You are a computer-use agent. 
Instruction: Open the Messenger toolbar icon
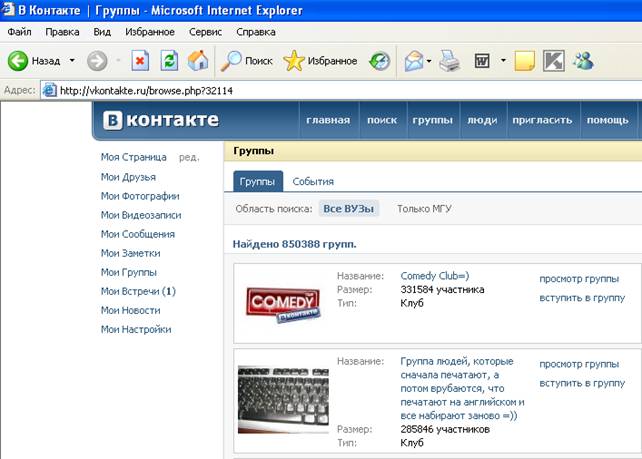pyautogui.click(x=583, y=61)
